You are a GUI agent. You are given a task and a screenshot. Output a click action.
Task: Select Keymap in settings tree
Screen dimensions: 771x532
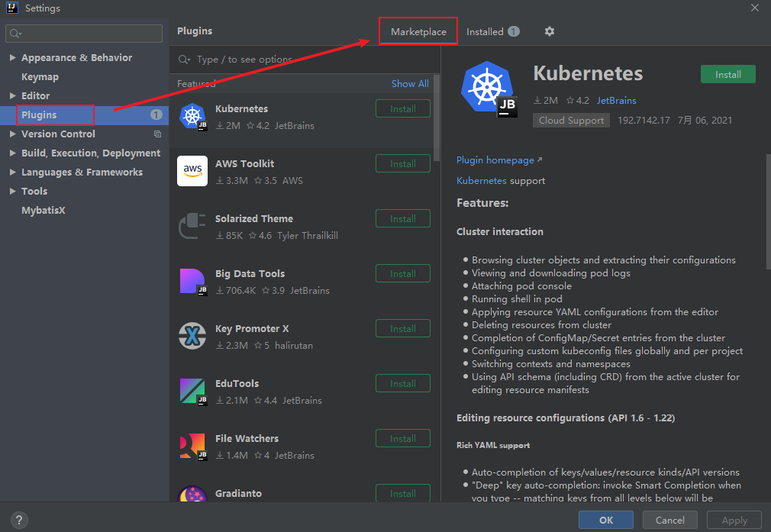point(40,76)
